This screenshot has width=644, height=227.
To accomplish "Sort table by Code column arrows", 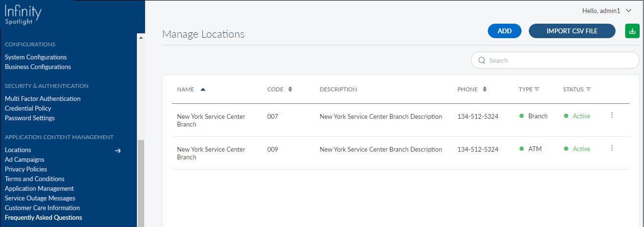I will click(x=290, y=89).
